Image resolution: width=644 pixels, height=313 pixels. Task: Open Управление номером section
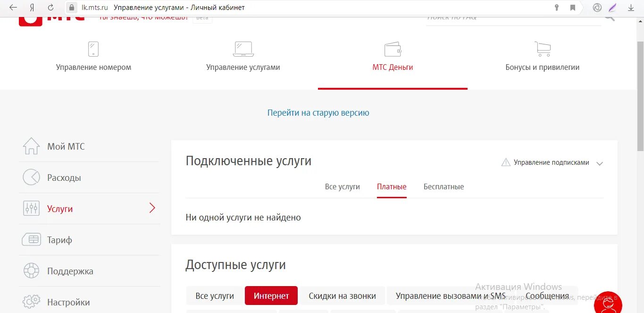click(93, 68)
